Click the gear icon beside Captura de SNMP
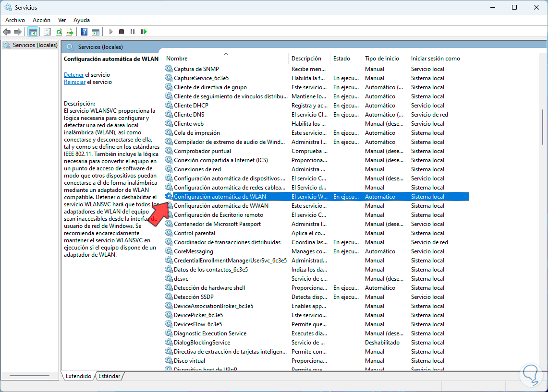This screenshot has width=548, height=392. pos(169,69)
